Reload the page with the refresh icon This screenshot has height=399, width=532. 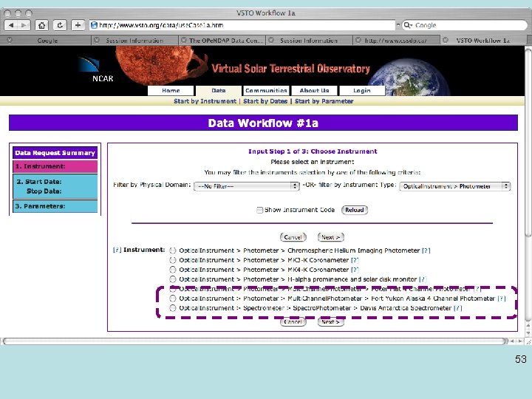tap(60, 25)
